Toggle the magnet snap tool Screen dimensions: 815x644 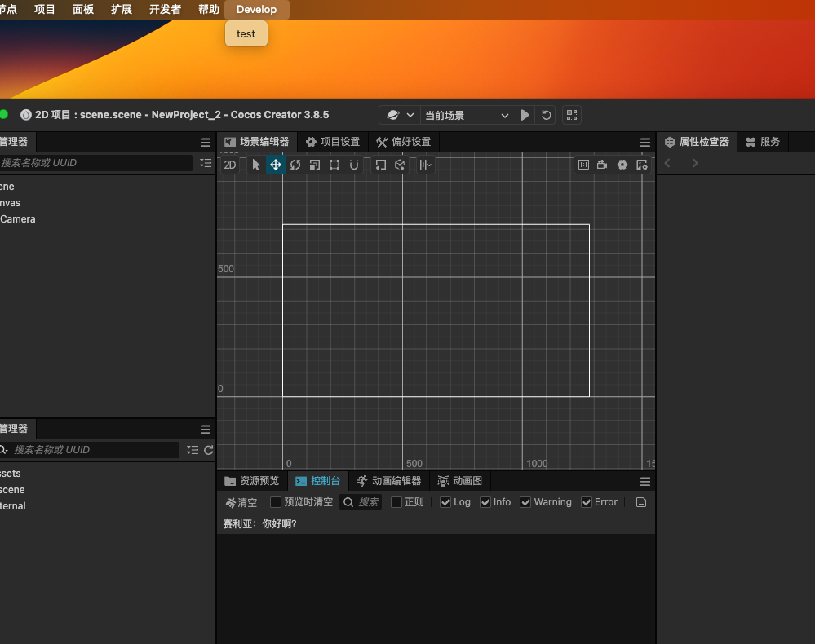[x=354, y=165]
